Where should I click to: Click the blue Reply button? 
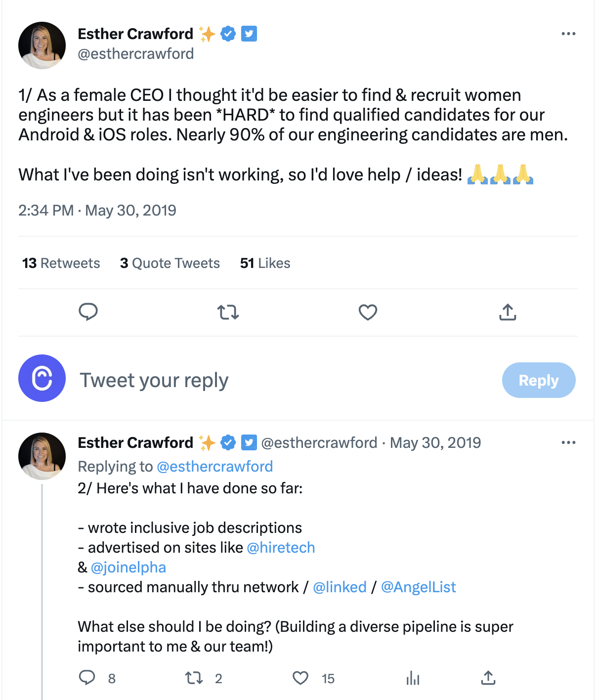539,380
